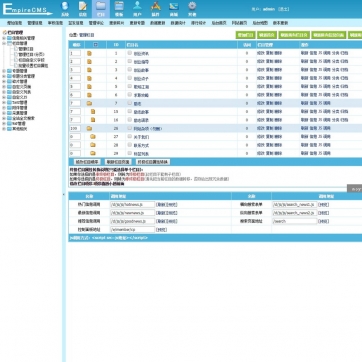Screen dimensions: 362x362
Task: Click the folder icon in row ID 27
Action: point(93,137)
